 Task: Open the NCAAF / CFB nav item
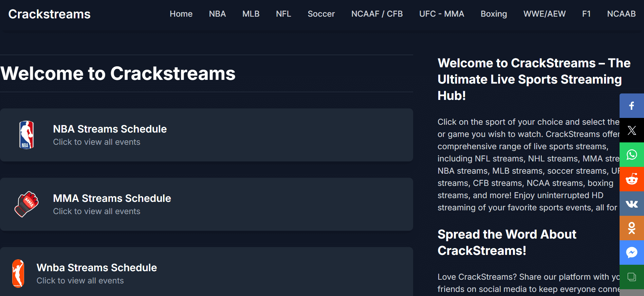(377, 14)
